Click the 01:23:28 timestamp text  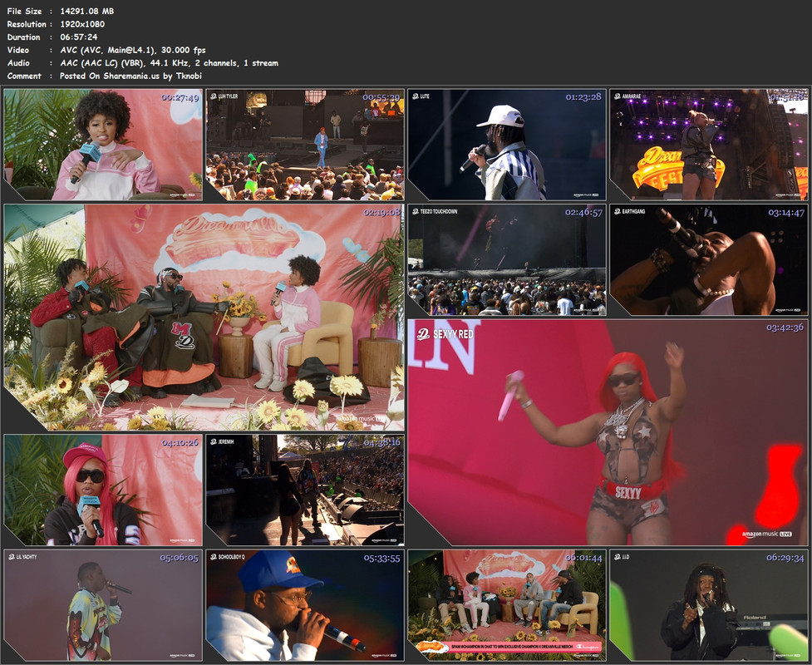[x=583, y=97]
